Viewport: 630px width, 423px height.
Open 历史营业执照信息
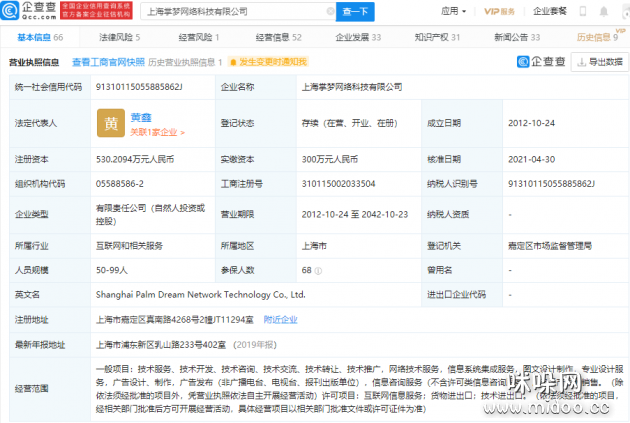click(185, 62)
